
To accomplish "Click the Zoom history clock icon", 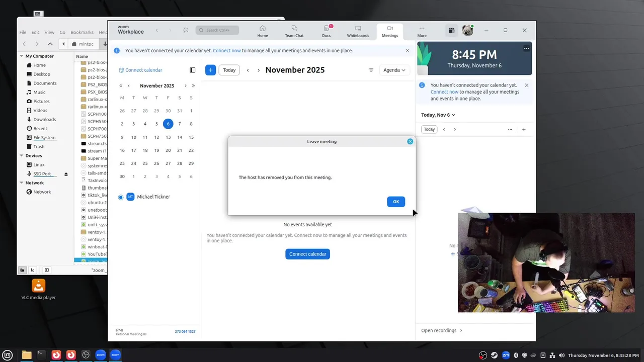I will 186,30.
